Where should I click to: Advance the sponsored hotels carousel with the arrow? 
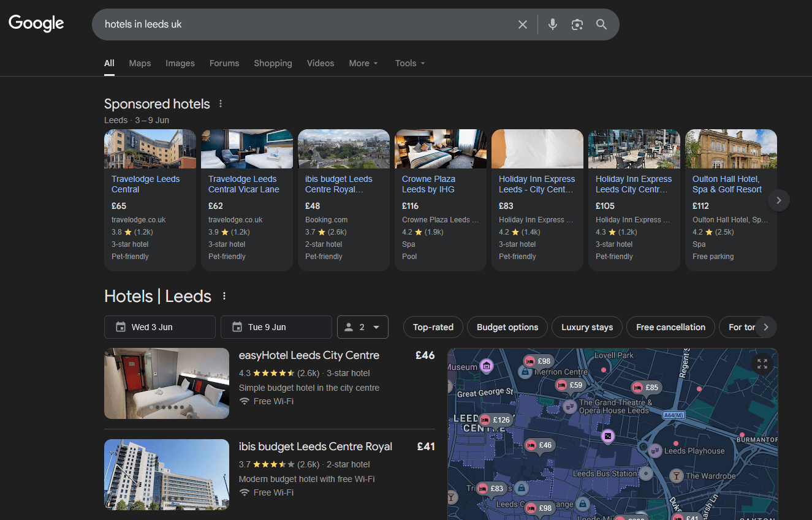[778, 200]
